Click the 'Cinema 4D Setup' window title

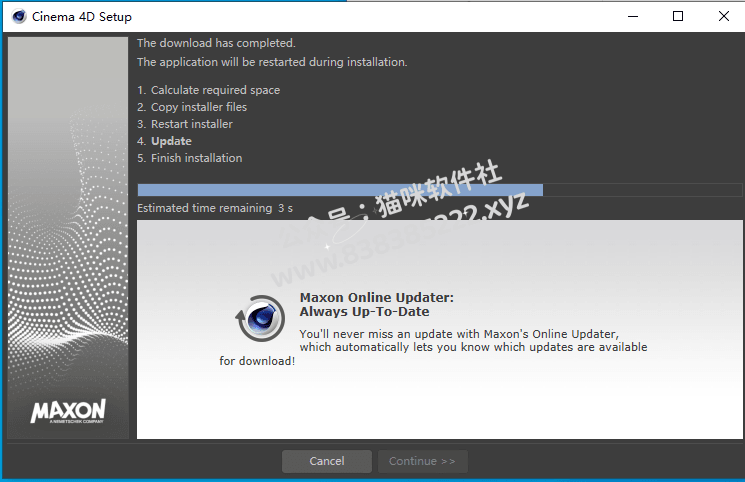point(82,17)
